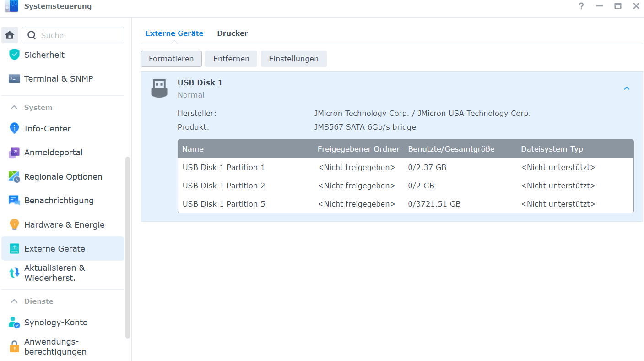This screenshot has height=361, width=644.
Task: Click the Aktualisieren & Wiederherst. icon
Action: click(x=15, y=273)
